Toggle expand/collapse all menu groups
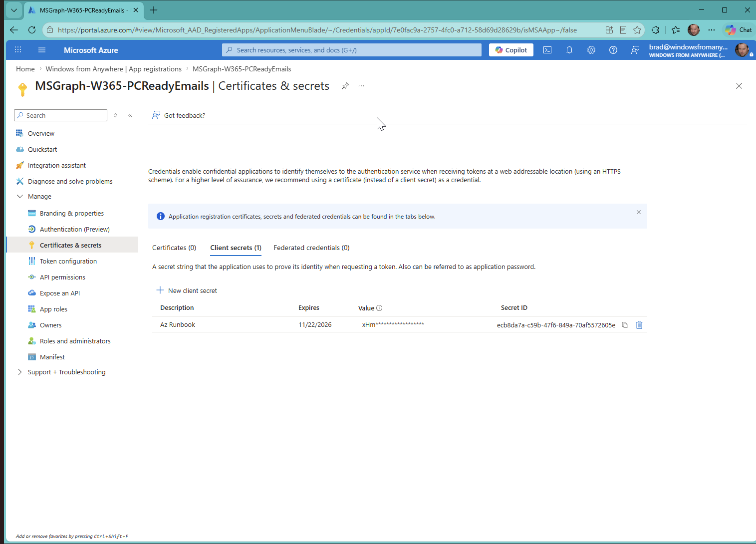 click(115, 115)
